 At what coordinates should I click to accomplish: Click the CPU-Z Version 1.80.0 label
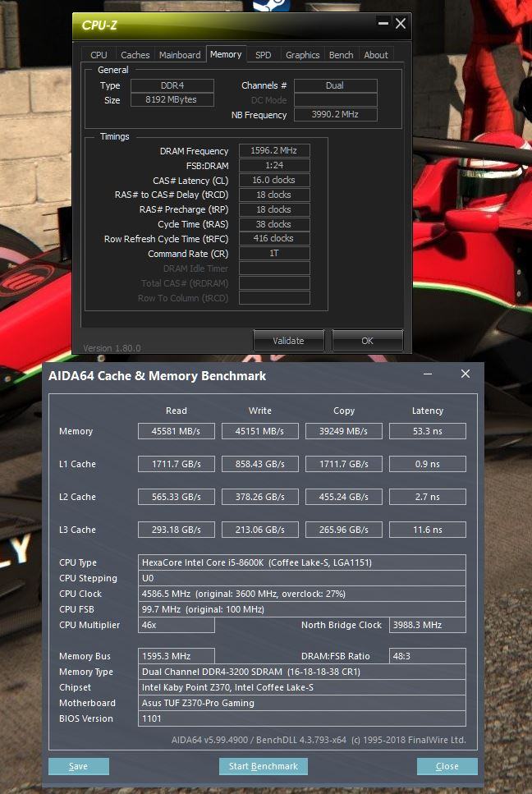(x=112, y=348)
